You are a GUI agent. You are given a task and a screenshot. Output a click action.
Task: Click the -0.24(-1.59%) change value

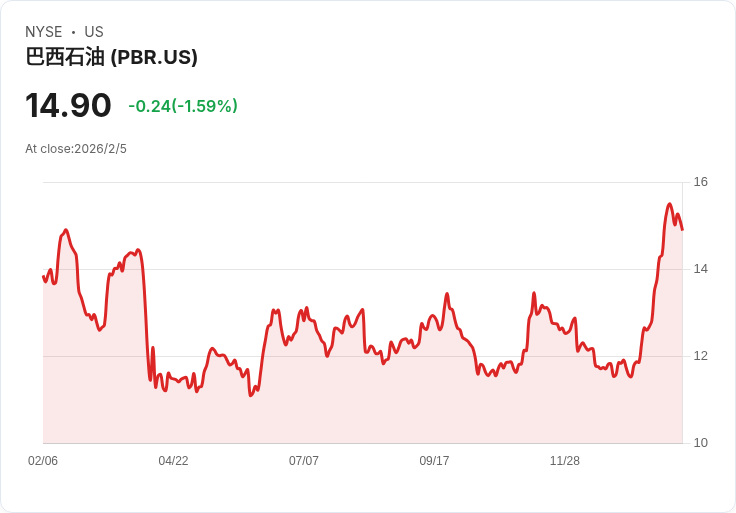[183, 106]
